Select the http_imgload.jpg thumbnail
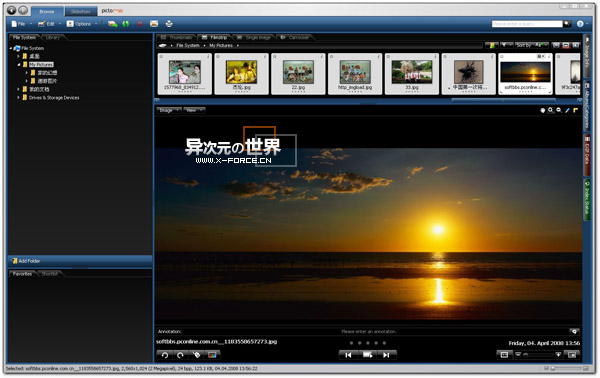Screen dimensions: 600x378 coord(355,74)
